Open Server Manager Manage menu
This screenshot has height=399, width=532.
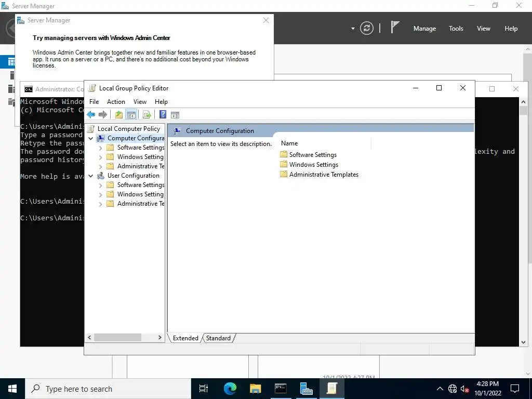click(x=424, y=29)
